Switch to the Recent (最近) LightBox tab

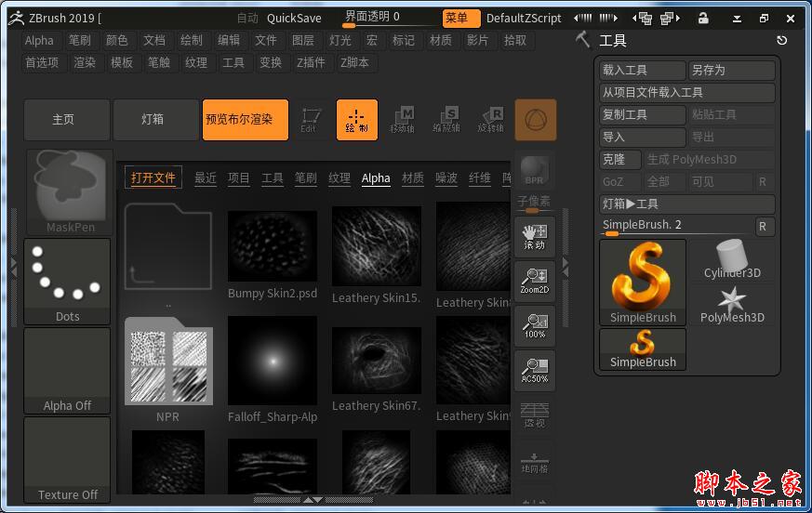205,178
